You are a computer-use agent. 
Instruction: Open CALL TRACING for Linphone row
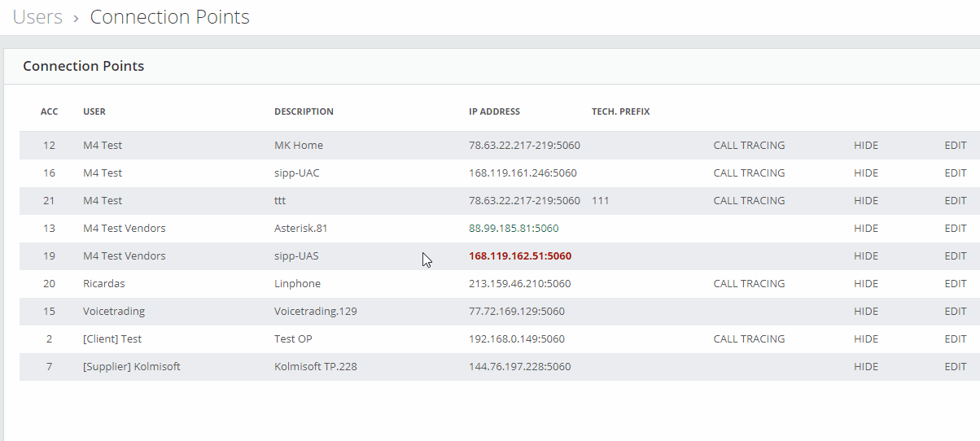pos(749,284)
